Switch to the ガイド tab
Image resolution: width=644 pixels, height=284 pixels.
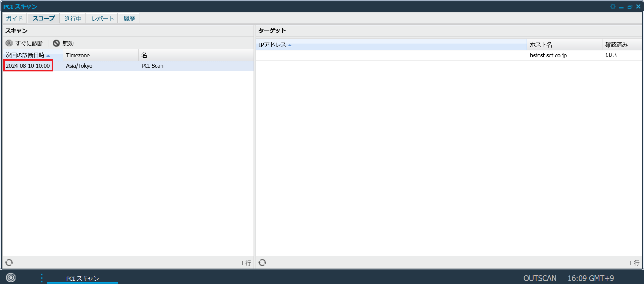pos(14,18)
